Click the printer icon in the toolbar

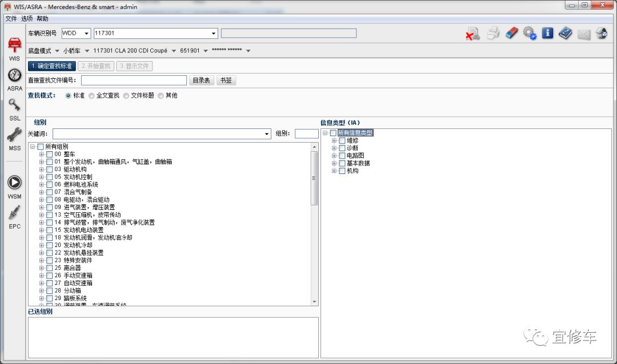click(x=493, y=34)
